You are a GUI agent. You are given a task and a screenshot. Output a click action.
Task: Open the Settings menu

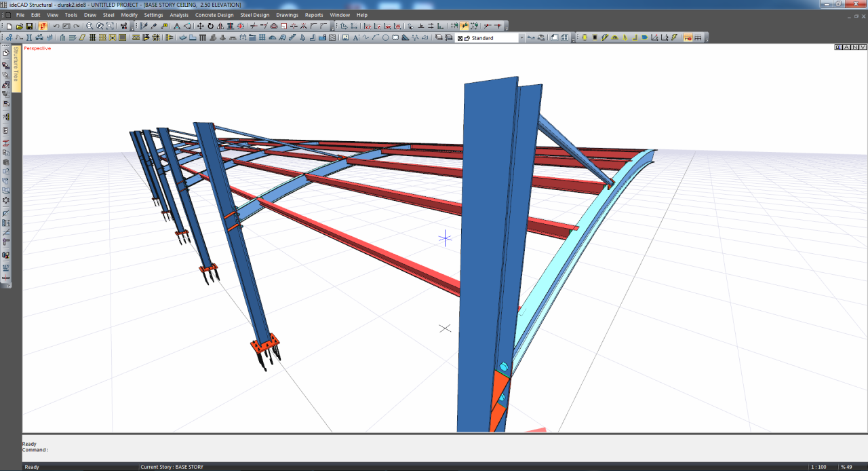tap(153, 15)
